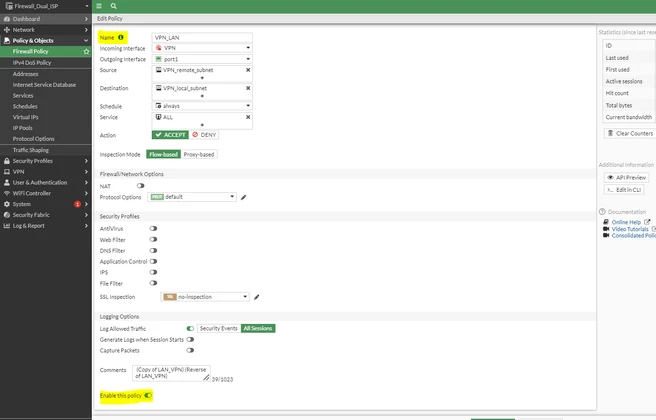Remove VPN_remote_subnet with its X icon

click(x=248, y=70)
